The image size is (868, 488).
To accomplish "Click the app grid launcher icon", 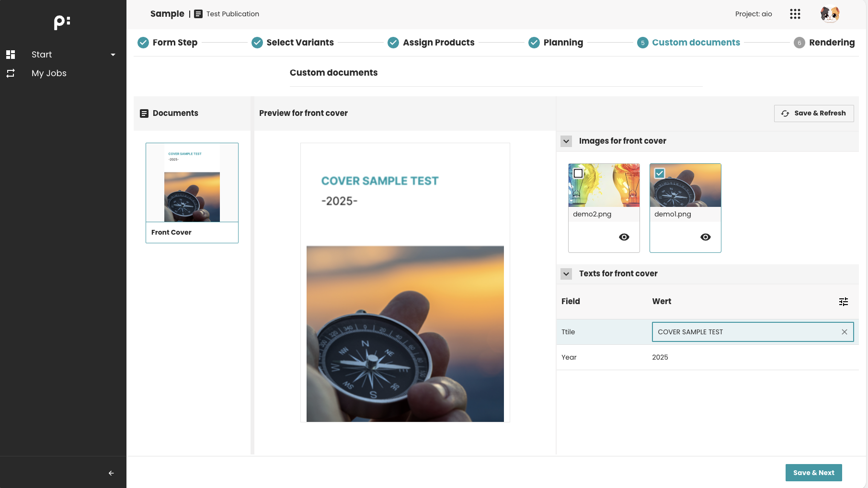I will (x=795, y=14).
